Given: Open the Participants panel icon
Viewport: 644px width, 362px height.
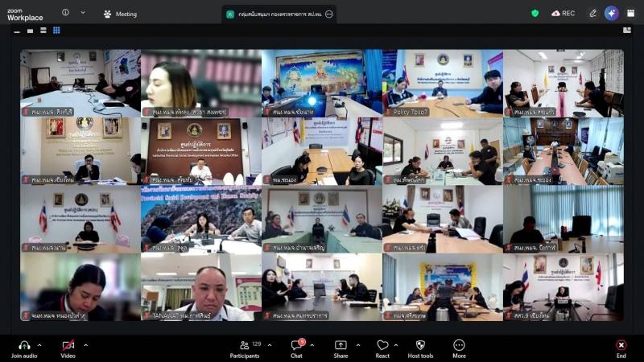Looking at the screenshot, I should pyautogui.click(x=245, y=345).
